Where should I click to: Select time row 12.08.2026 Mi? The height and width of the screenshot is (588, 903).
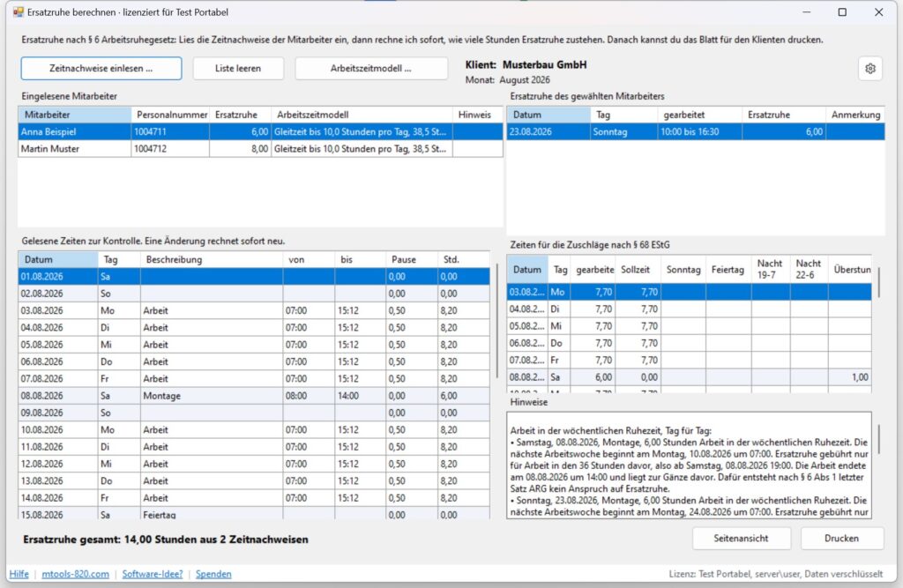coord(254,464)
